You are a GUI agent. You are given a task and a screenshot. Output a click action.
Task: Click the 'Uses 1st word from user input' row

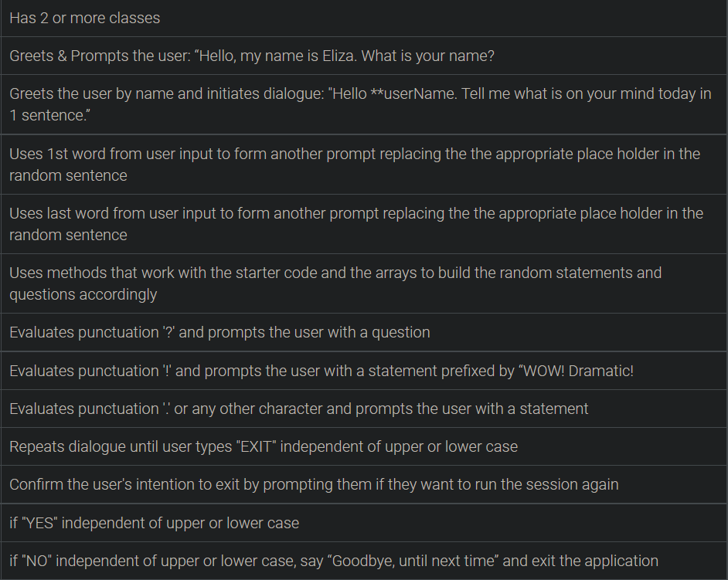click(x=364, y=165)
